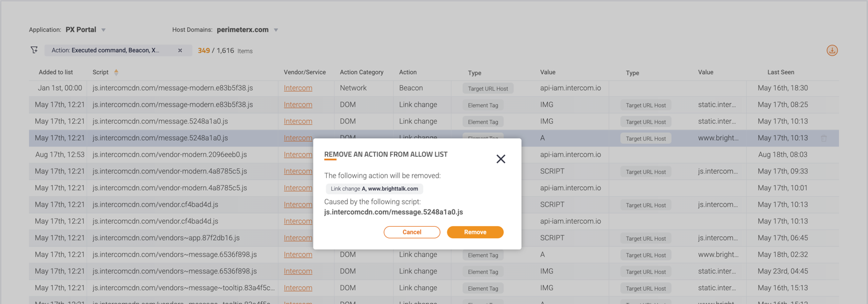Remove the Action filter chip

tap(180, 51)
